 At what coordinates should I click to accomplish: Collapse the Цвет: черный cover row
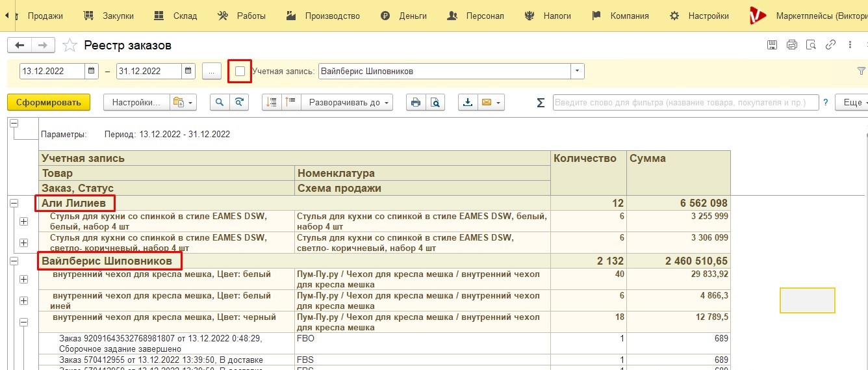(x=24, y=322)
